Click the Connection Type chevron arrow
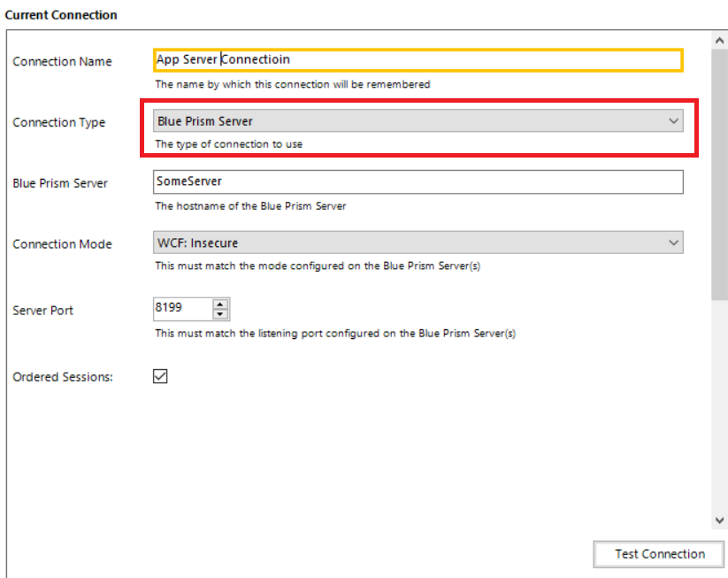Screen dimensions: 728x578 [673, 121]
